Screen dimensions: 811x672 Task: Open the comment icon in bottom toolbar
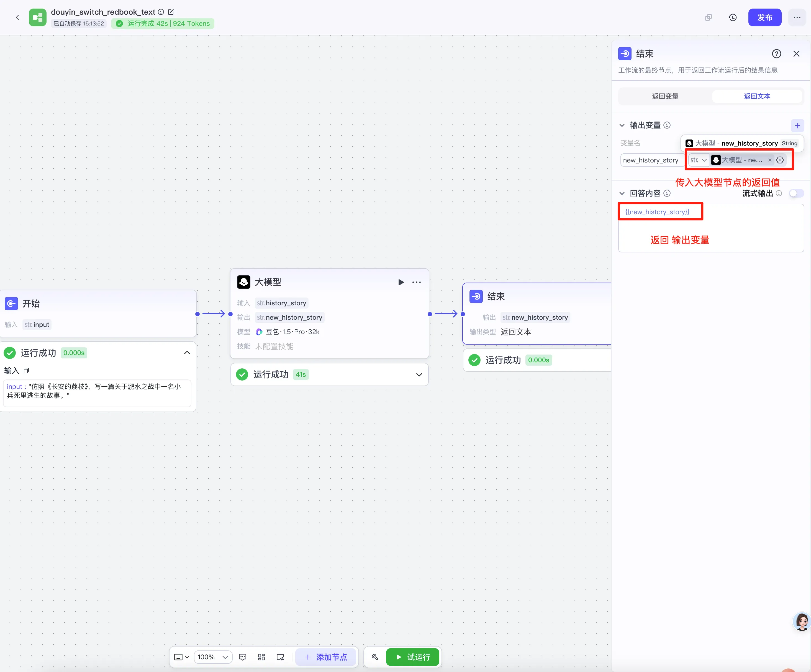pyautogui.click(x=243, y=657)
